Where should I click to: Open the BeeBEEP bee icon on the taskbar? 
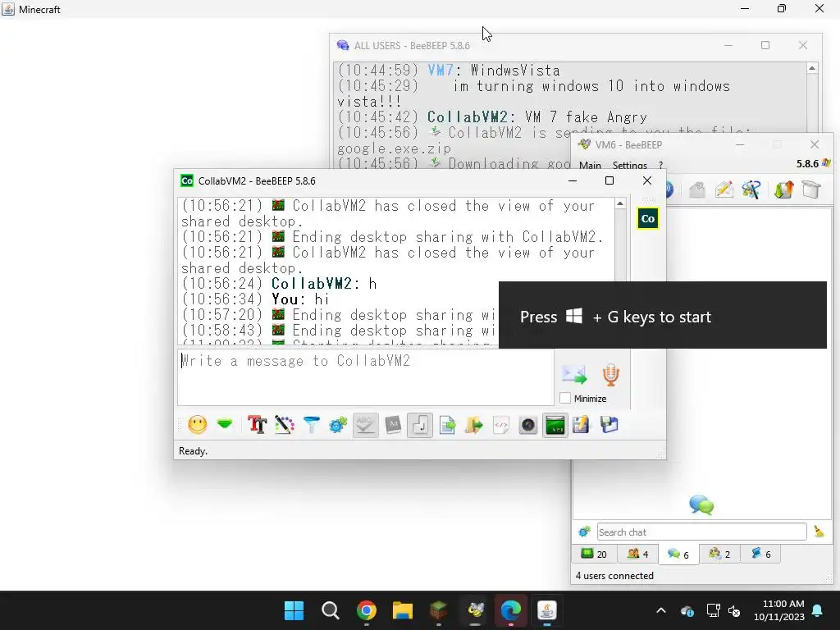(475, 610)
